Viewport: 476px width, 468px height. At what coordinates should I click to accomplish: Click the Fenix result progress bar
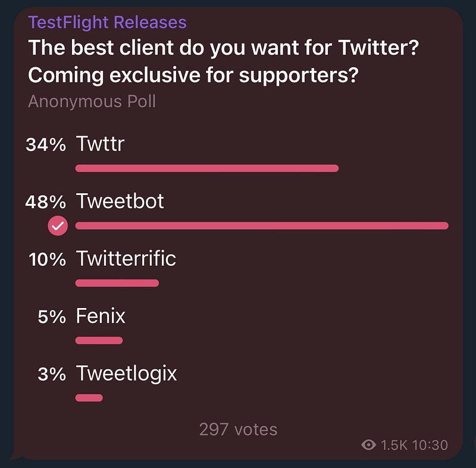click(99, 340)
